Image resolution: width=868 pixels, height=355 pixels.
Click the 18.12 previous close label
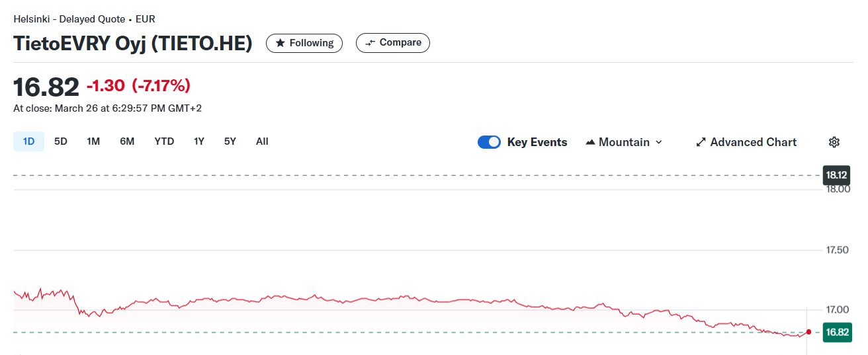point(836,175)
